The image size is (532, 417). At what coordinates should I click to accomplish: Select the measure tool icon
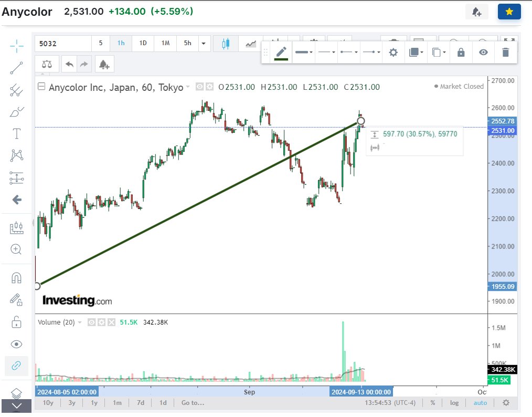[16, 227]
